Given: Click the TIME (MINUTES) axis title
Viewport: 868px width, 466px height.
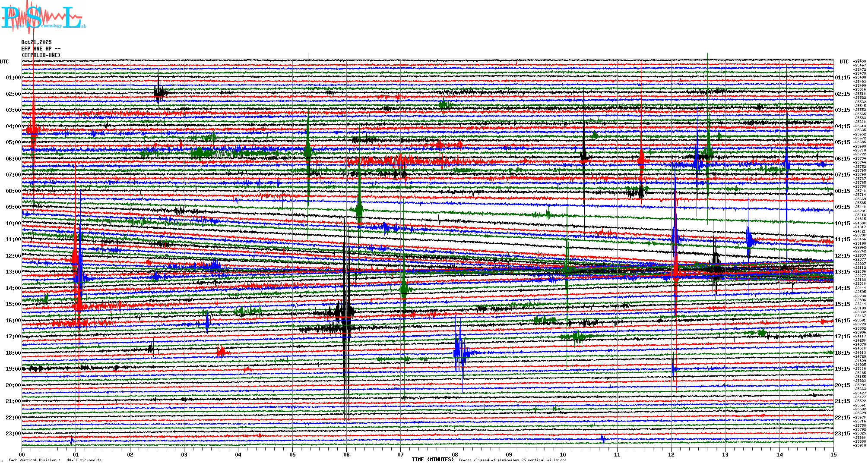Looking at the screenshot, I should click(433, 460).
